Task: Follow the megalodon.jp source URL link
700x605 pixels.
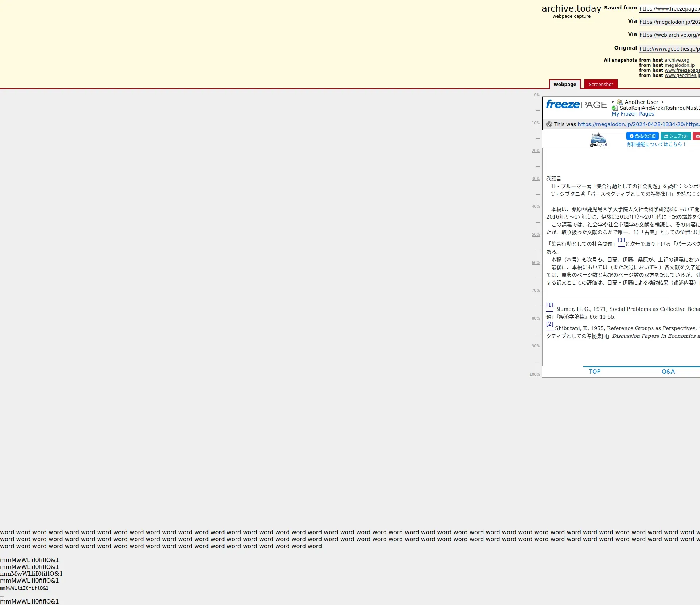Action: click(x=638, y=124)
